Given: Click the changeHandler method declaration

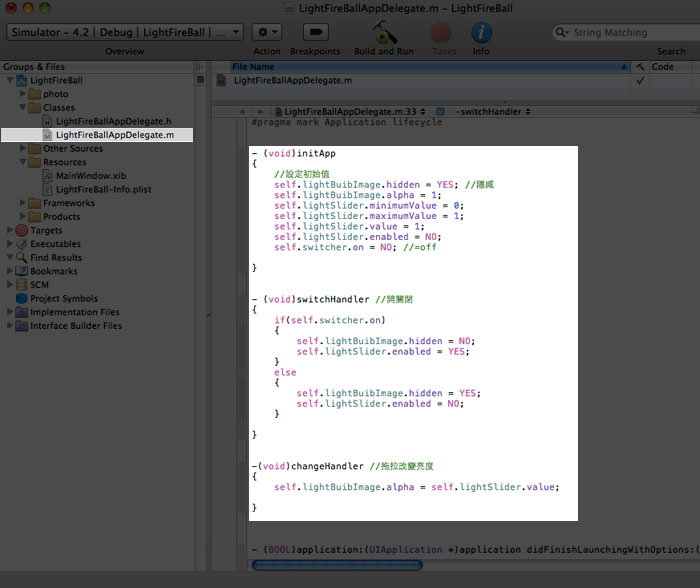Looking at the screenshot, I should [x=308, y=466].
